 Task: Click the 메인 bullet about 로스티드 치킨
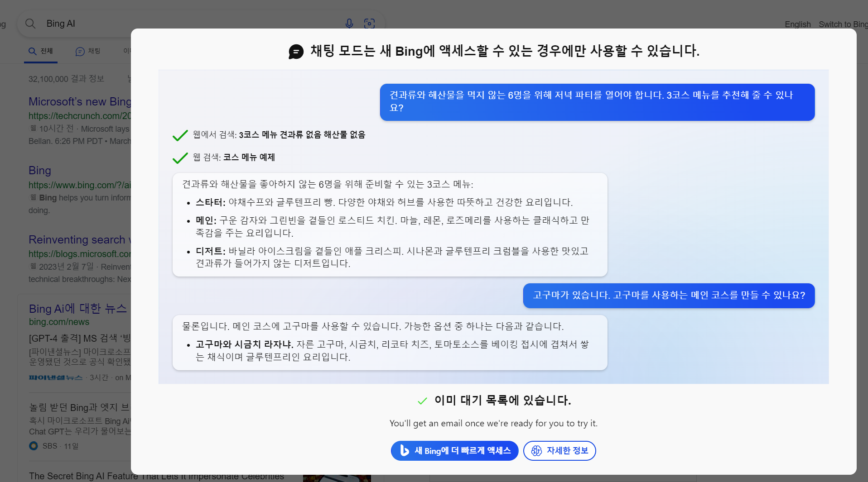coord(392,227)
